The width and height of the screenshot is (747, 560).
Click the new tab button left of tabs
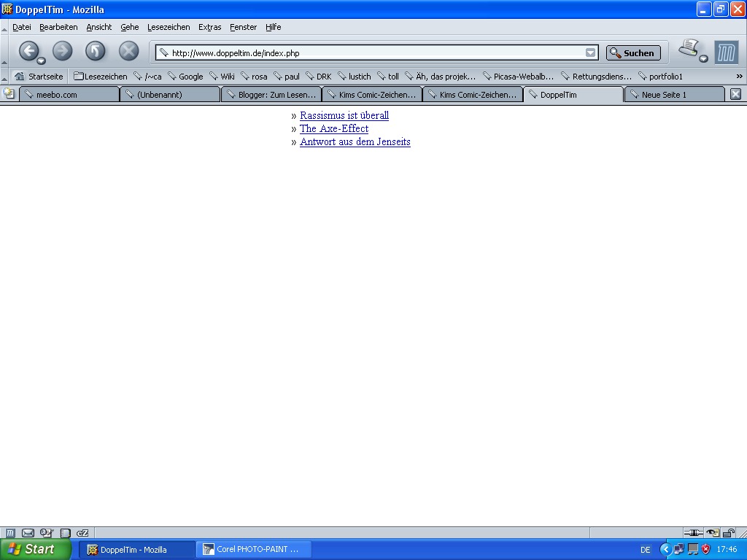click(9, 93)
